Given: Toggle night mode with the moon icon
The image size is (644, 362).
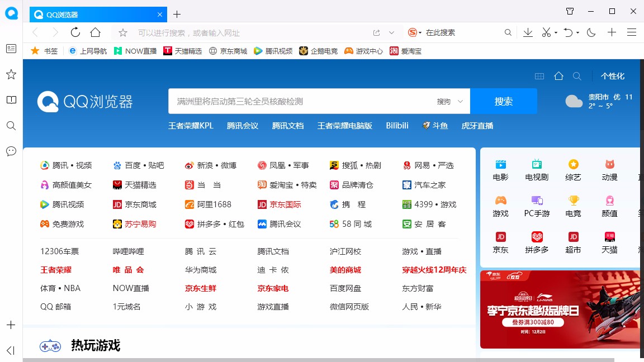Looking at the screenshot, I should 591,32.
